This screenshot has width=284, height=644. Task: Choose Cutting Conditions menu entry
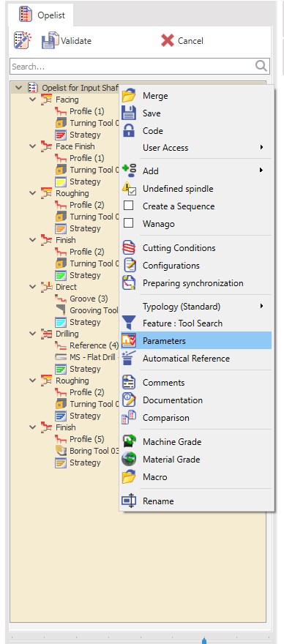pyautogui.click(x=195, y=248)
